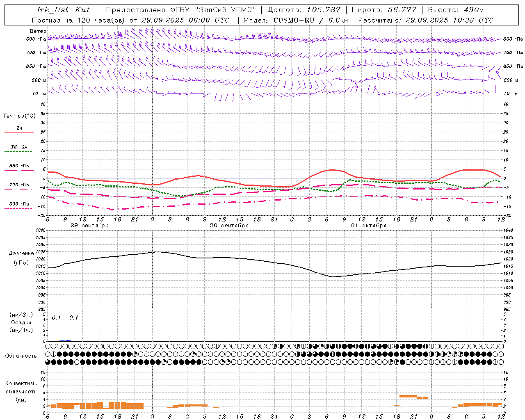
Task: Click the 500 м wind level label on left
Action: [x=39, y=80]
